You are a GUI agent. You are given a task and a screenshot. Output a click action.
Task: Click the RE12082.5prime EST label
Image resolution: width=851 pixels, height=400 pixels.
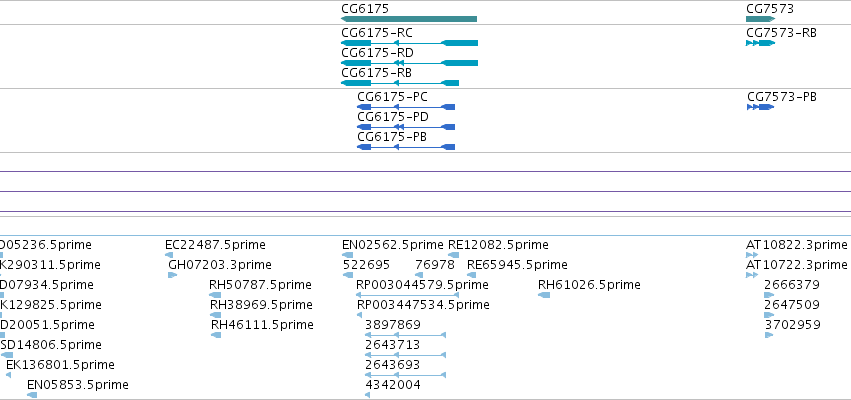coord(498,245)
